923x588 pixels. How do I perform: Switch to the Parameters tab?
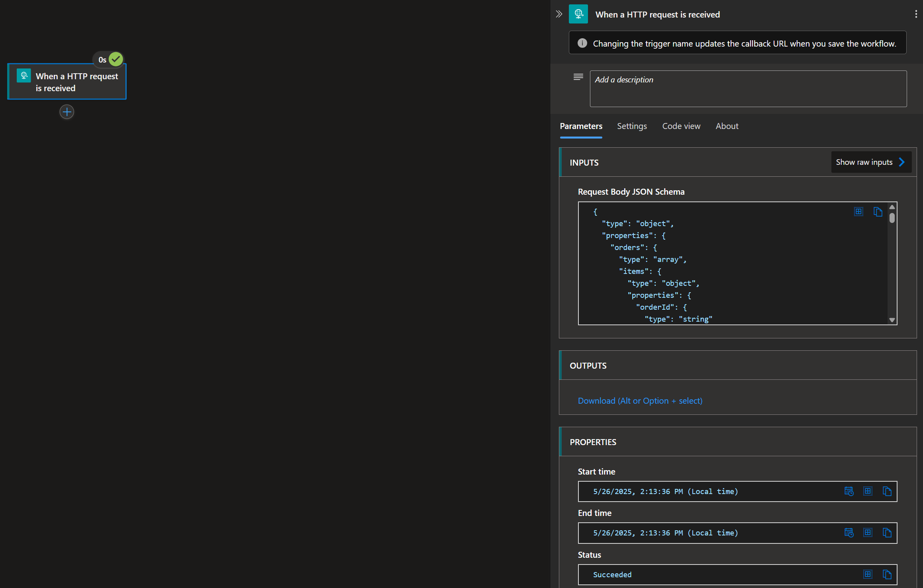pyautogui.click(x=581, y=126)
